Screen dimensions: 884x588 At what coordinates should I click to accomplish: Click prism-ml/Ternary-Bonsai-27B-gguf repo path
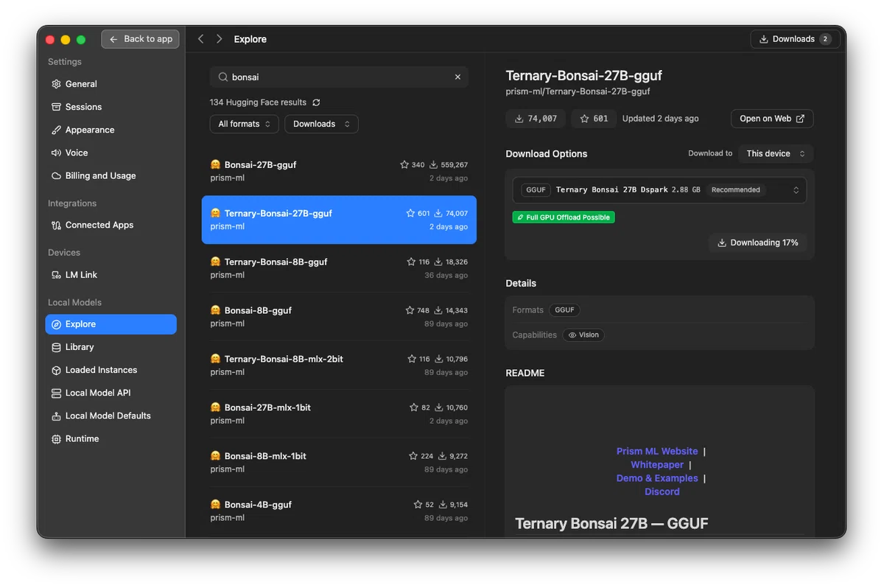(x=578, y=91)
